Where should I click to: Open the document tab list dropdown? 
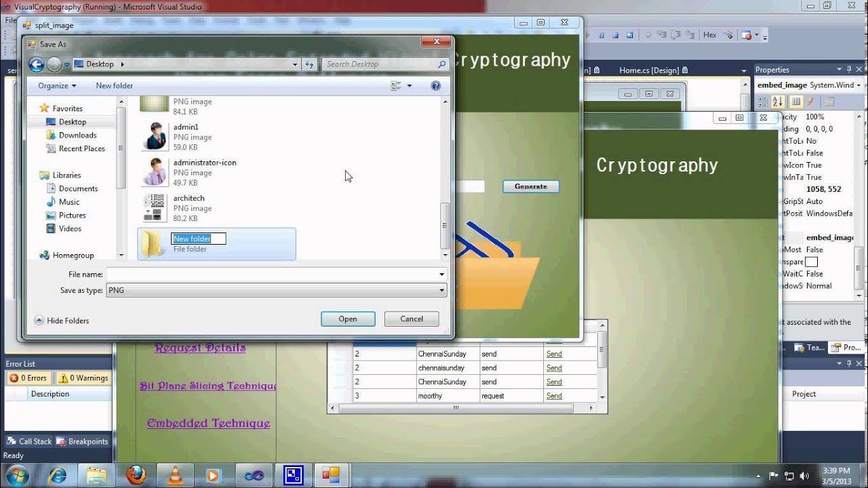(x=744, y=70)
